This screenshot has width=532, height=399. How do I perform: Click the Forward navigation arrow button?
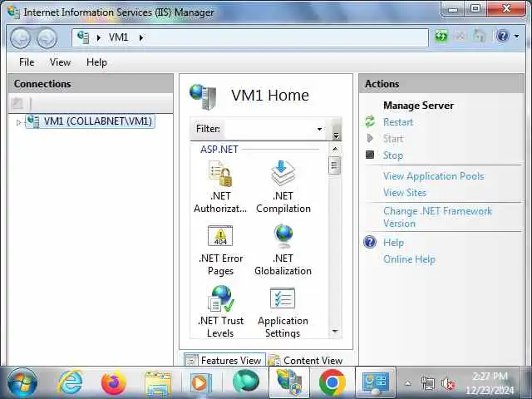click(47, 38)
